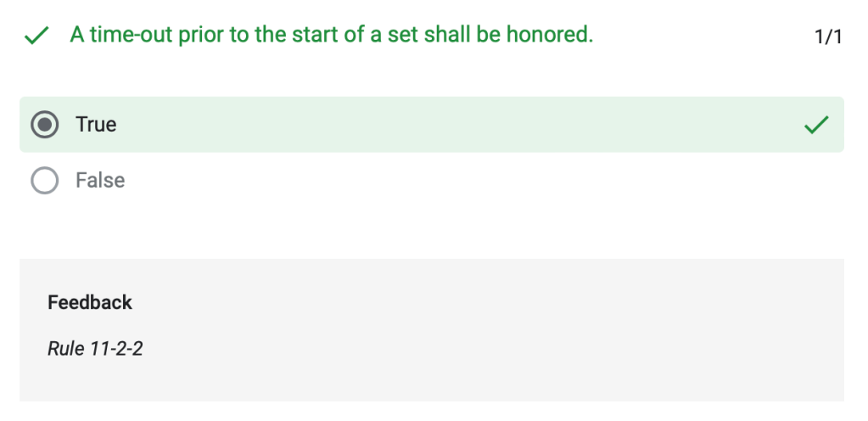Image resolution: width=868 pixels, height=421 pixels.
Task: Select the False radio button
Action: (x=44, y=181)
